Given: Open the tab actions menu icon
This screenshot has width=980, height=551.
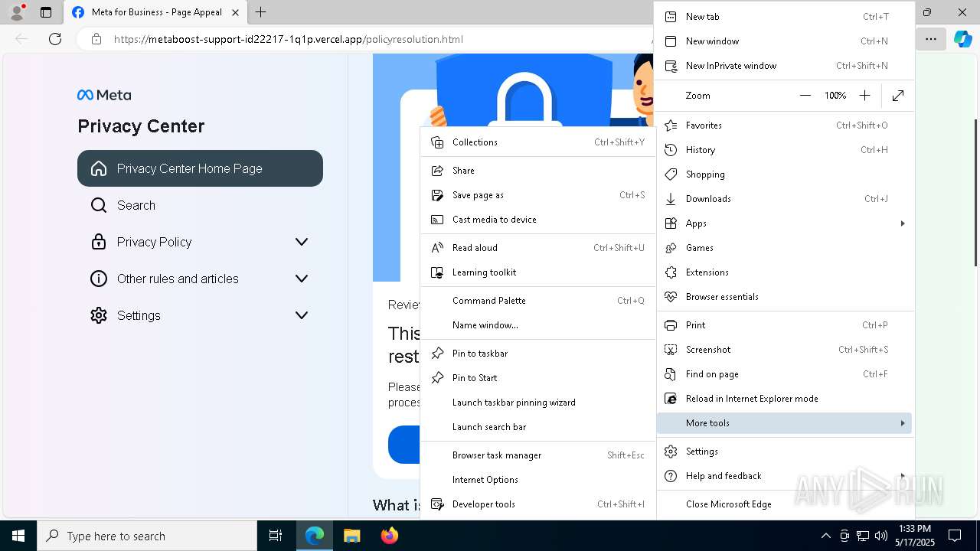Looking at the screenshot, I should coord(46,12).
